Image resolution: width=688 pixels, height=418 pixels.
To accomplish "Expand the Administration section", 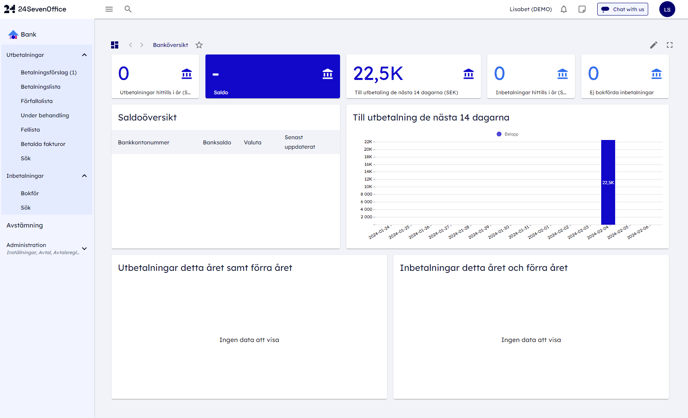I will 84,248.
